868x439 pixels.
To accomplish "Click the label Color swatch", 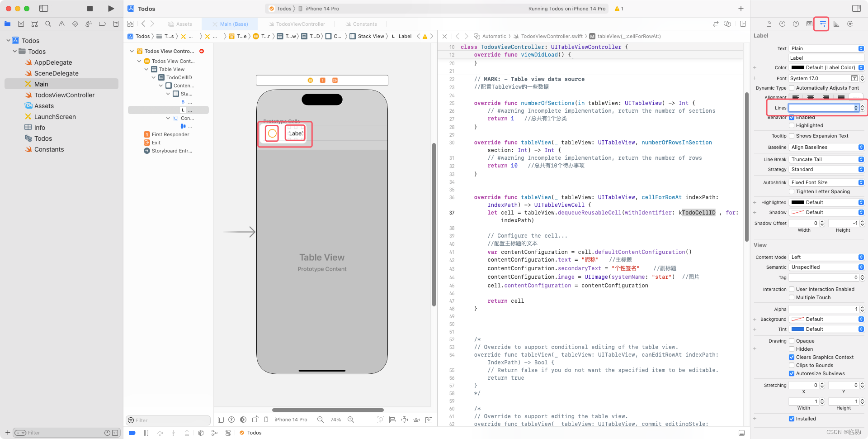I will pyautogui.click(x=797, y=67).
